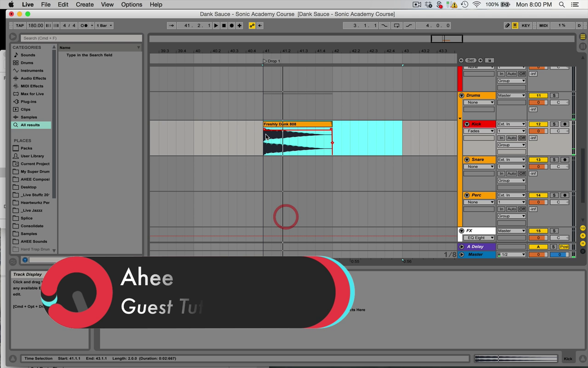Click the transport Play button
Viewport: 588px width, 368px height.
click(216, 26)
